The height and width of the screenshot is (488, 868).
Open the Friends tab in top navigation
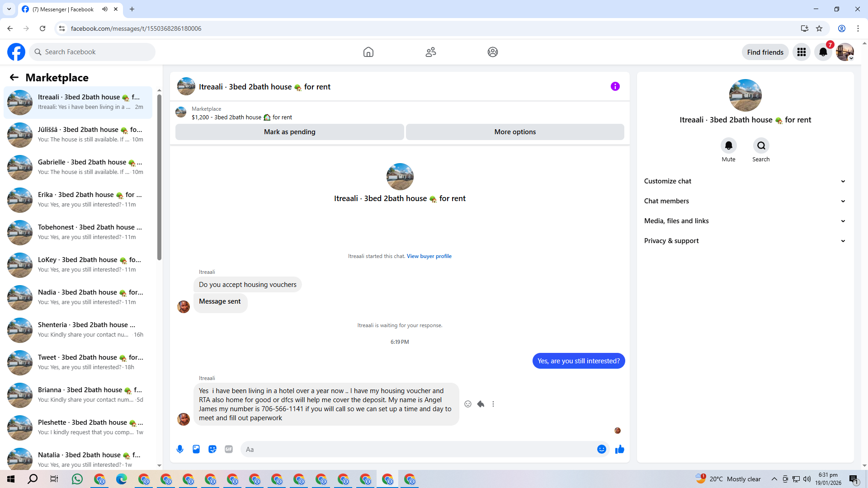click(430, 52)
